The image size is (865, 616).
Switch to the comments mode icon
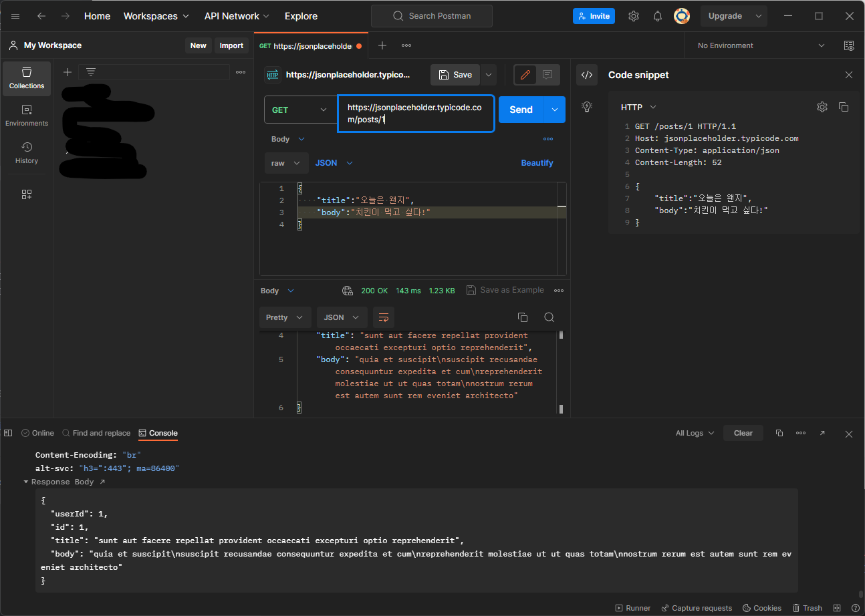tap(547, 75)
